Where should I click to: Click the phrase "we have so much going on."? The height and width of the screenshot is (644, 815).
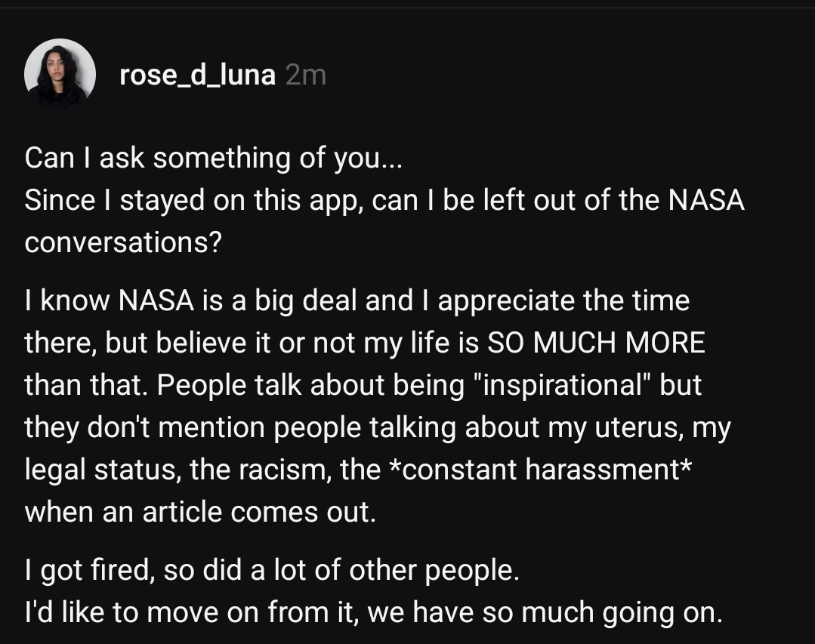545,612
